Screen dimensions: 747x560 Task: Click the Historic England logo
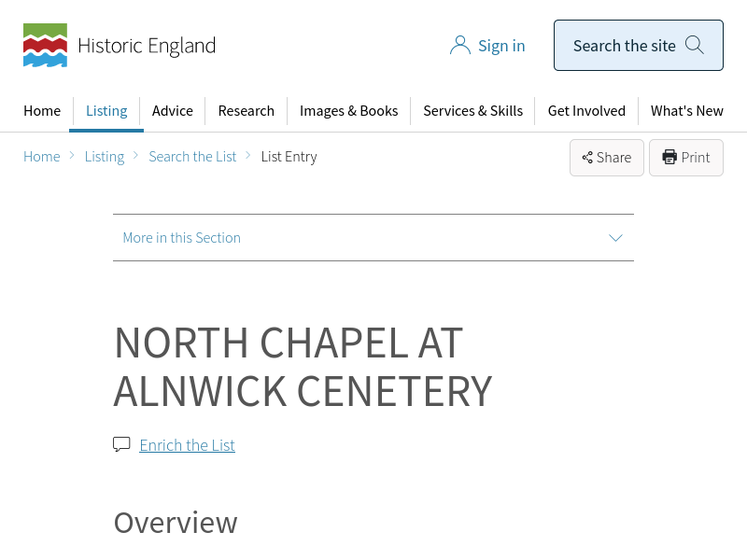pyautogui.click(x=119, y=46)
